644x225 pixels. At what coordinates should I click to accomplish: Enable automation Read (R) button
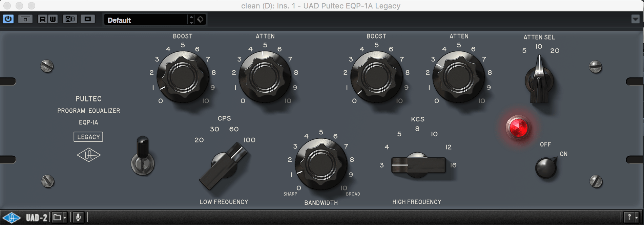tap(42, 19)
